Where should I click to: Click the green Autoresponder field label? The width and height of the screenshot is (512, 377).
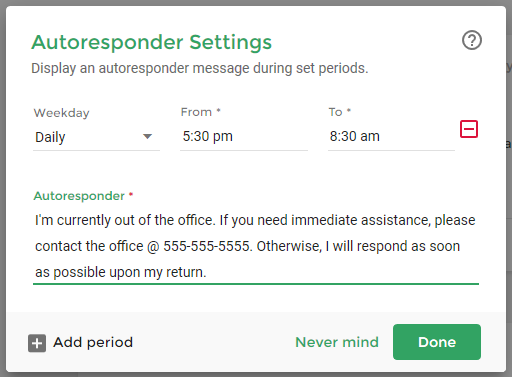coord(79,196)
